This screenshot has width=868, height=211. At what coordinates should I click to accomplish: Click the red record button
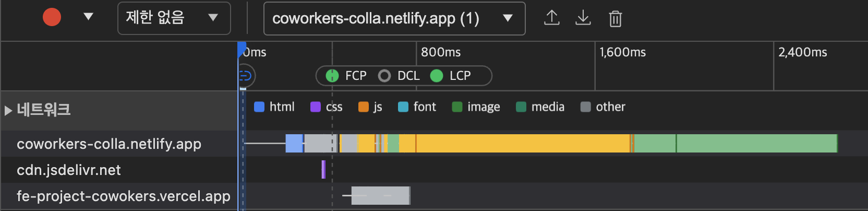pos(52,17)
